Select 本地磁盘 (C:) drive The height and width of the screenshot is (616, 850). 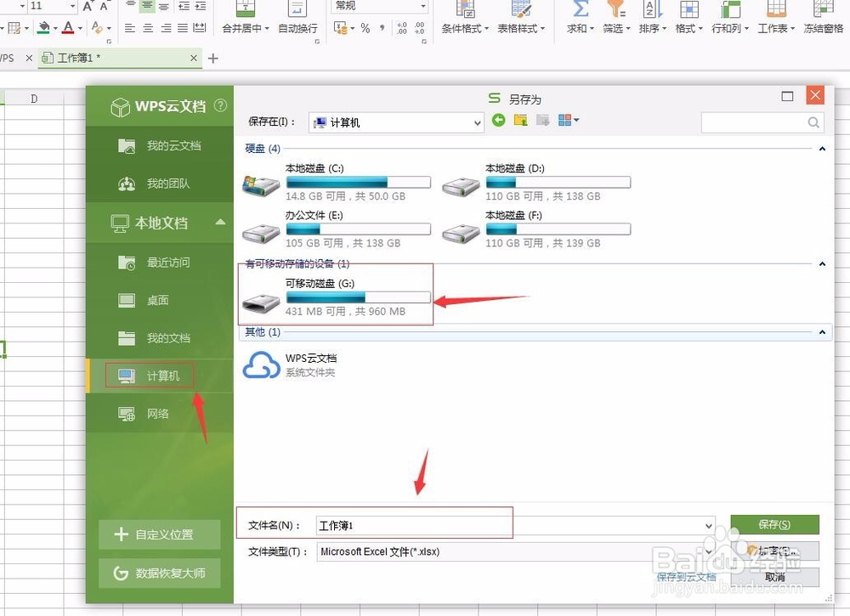pos(337,184)
